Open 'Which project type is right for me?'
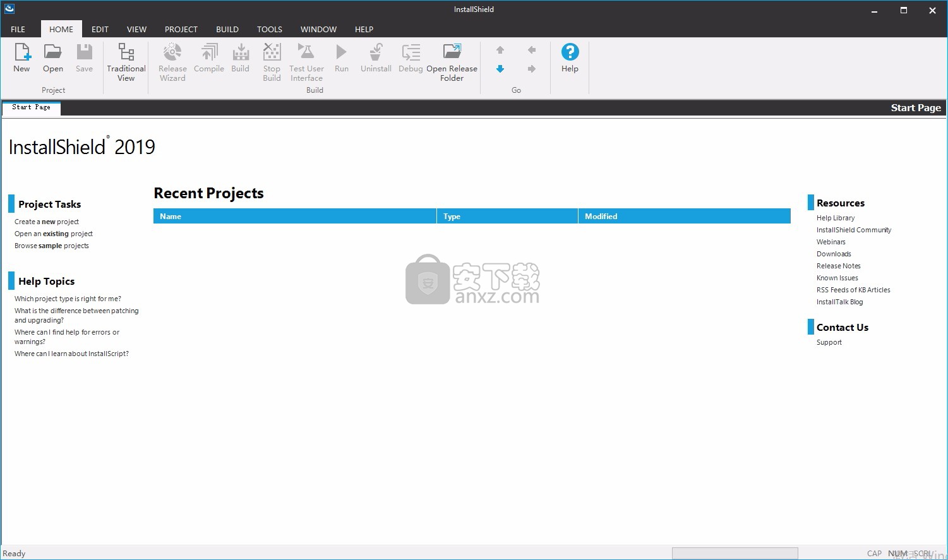Screen dimensions: 948x560 pyautogui.click(x=68, y=299)
